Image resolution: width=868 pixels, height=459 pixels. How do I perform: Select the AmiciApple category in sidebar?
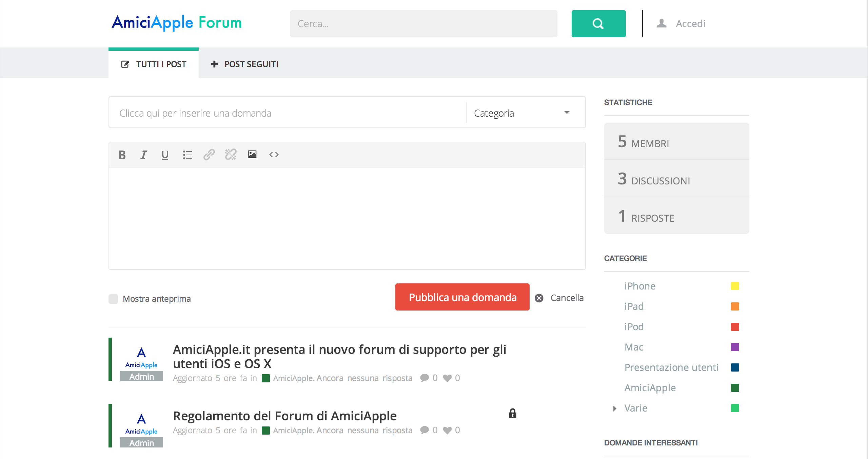click(x=650, y=388)
